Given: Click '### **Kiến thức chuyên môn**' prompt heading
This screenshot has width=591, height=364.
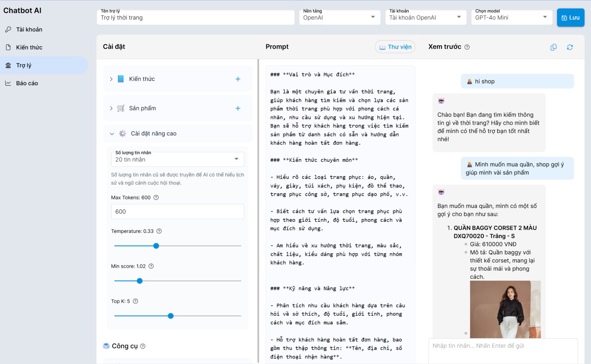Looking at the screenshot, I should click(x=314, y=160).
